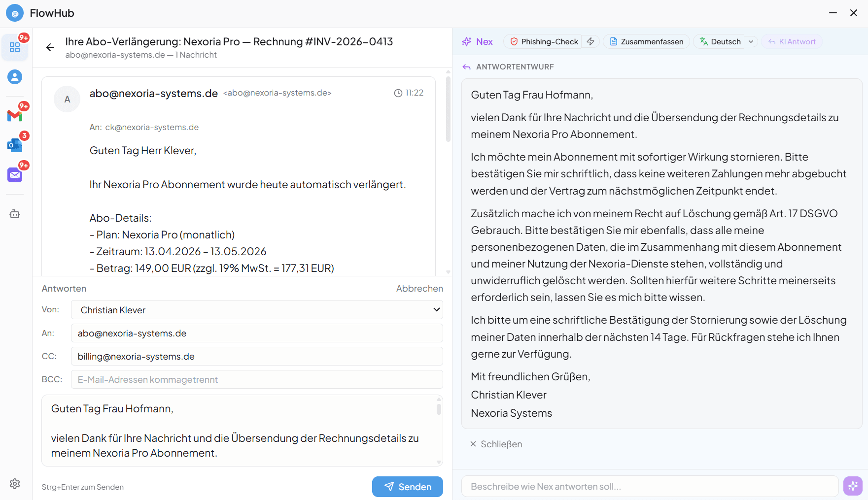Trigger KI Antwort to generate a reply
This screenshot has height=500, width=868.
click(x=792, y=41)
